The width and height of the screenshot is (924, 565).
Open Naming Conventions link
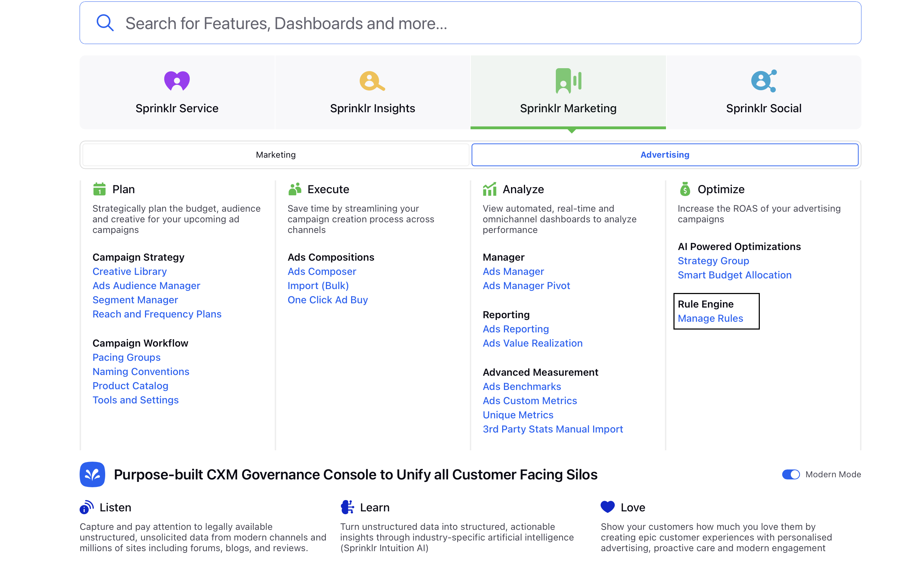click(141, 372)
